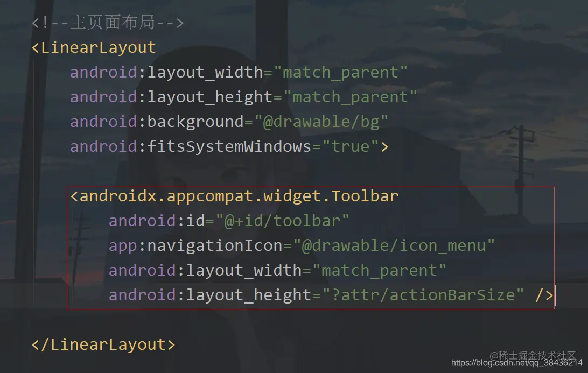This screenshot has width=588, height=373.
Task: Click the "true" value of fitsSystemWindows
Action: pos(350,146)
